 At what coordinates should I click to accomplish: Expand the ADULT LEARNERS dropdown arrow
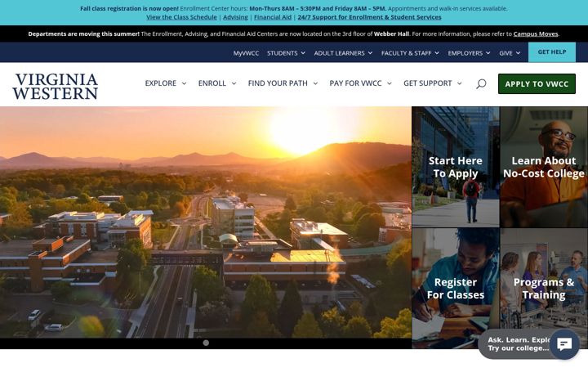[370, 53]
